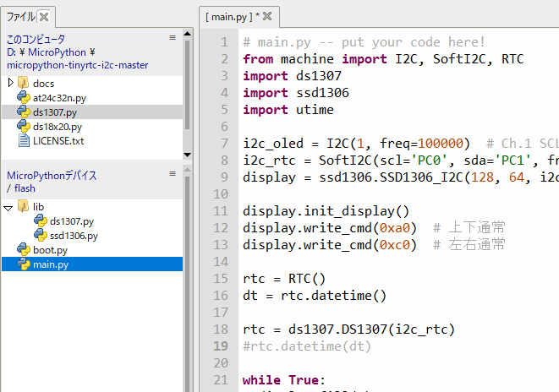
Task: Click the 'while True:' code line
Action: click(284, 380)
